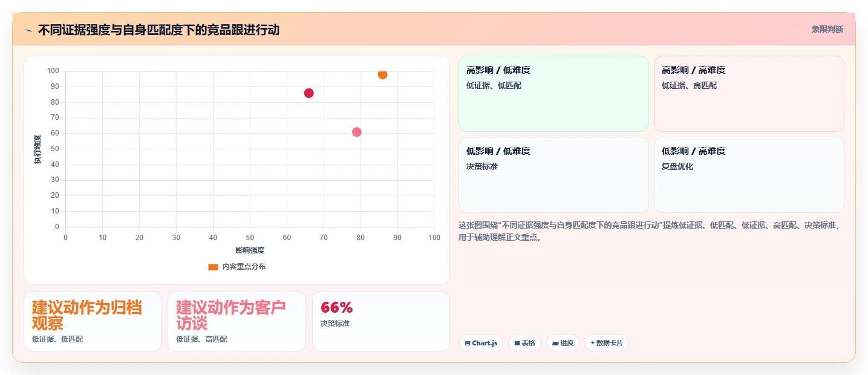Image resolution: width=868 pixels, height=375 pixels.
Task: Click the 进度 tag chip
Action: (563, 343)
